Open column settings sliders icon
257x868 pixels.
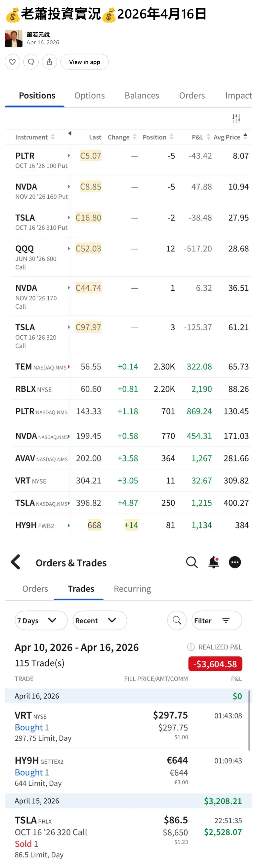[x=236, y=118]
